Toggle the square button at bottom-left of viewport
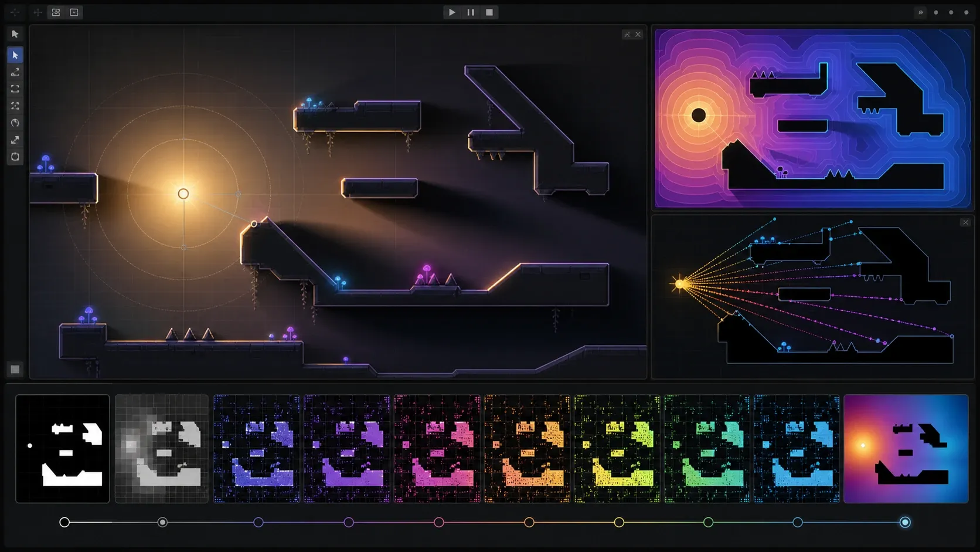Screen dimensions: 980x552 [15, 369]
